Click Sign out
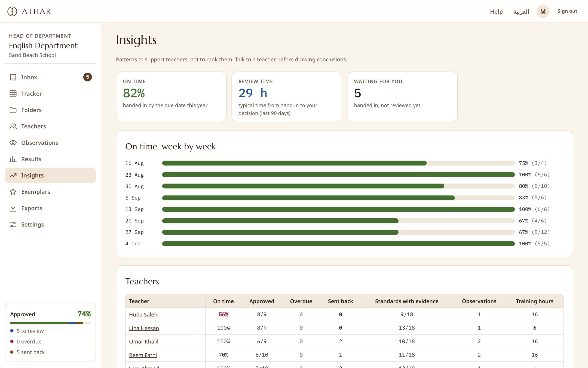This screenshot has width=588, height=368. tap(567, 11)
